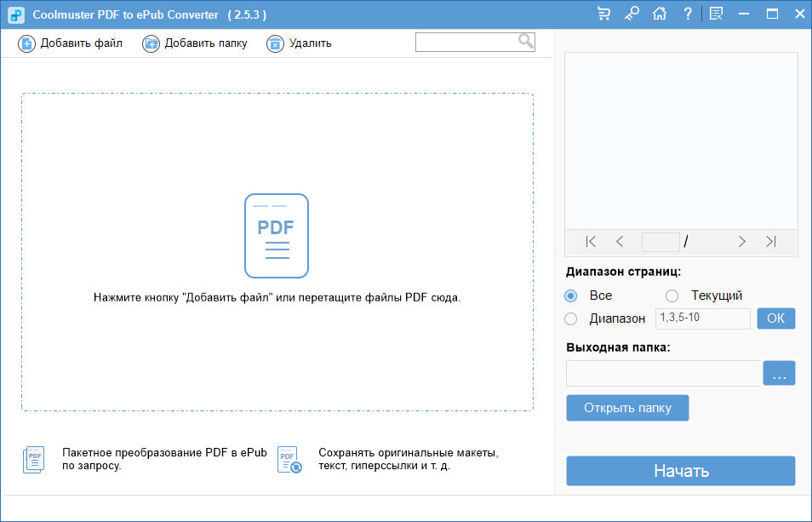This screenshot has height=522, width=812.
Task: Open the Открыть папку button
Action: (x=627, y=408)
